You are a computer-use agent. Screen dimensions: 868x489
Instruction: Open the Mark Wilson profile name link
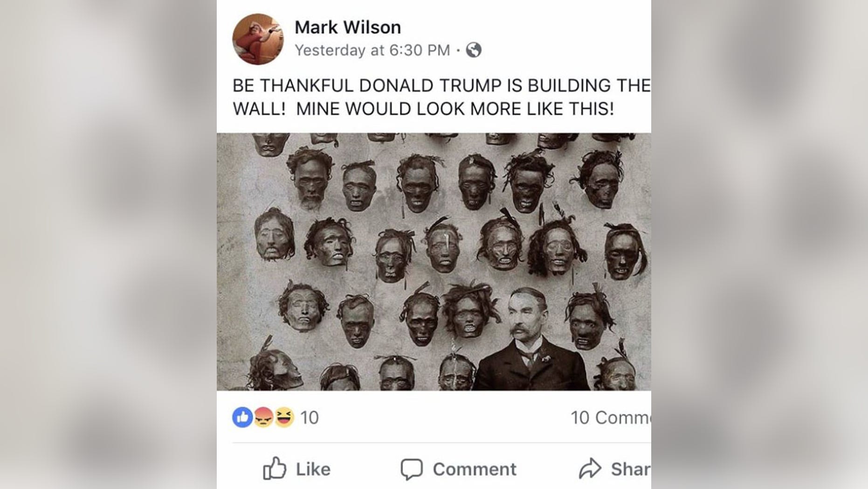tap(348, 28)
